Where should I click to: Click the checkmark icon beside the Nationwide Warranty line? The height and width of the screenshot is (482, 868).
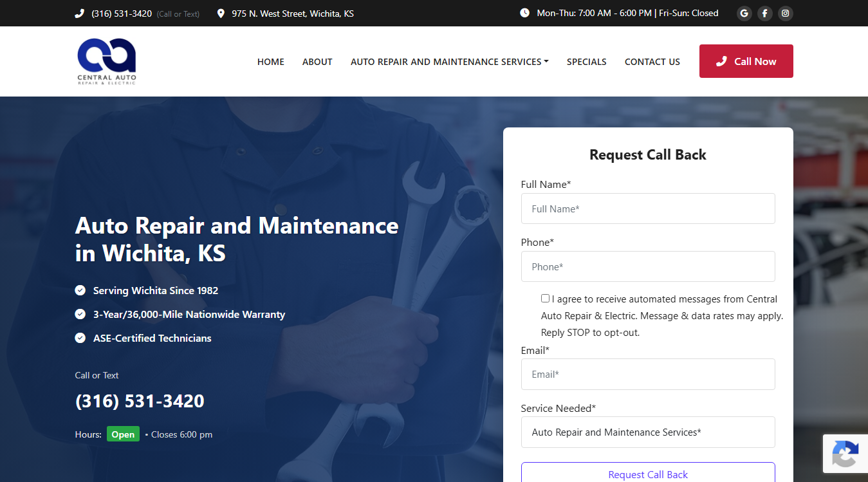(x=80, y=314)
